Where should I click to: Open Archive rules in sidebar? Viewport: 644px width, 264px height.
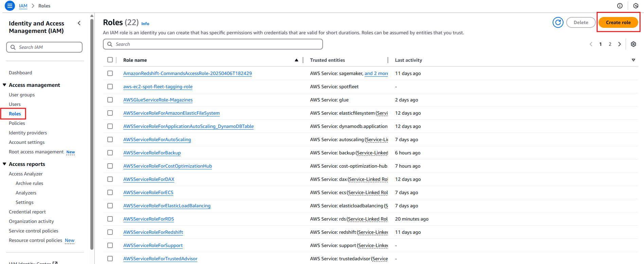30,183
